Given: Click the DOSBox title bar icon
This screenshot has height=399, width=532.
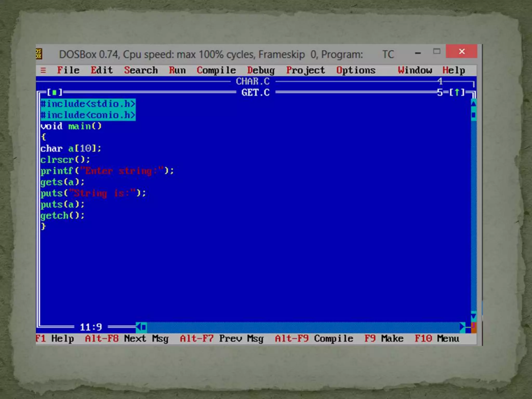Looking at the screenshot, I should (x=39, y=54).
